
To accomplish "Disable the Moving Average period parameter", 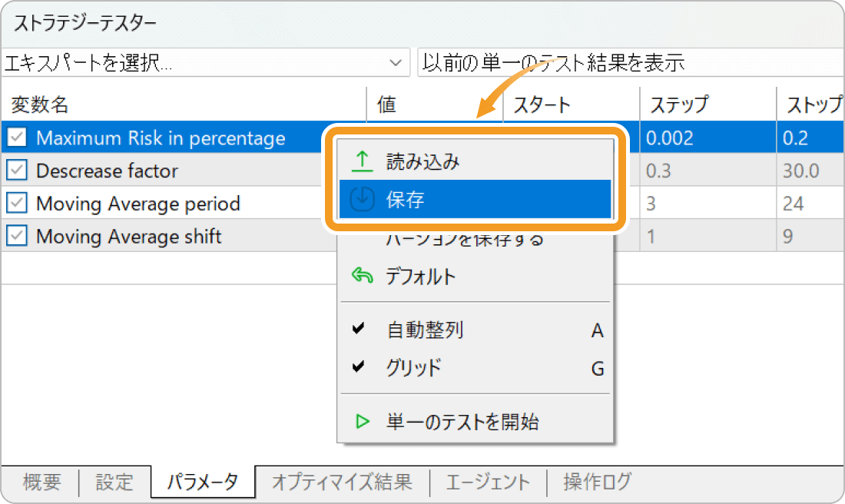I will (18, 202).
